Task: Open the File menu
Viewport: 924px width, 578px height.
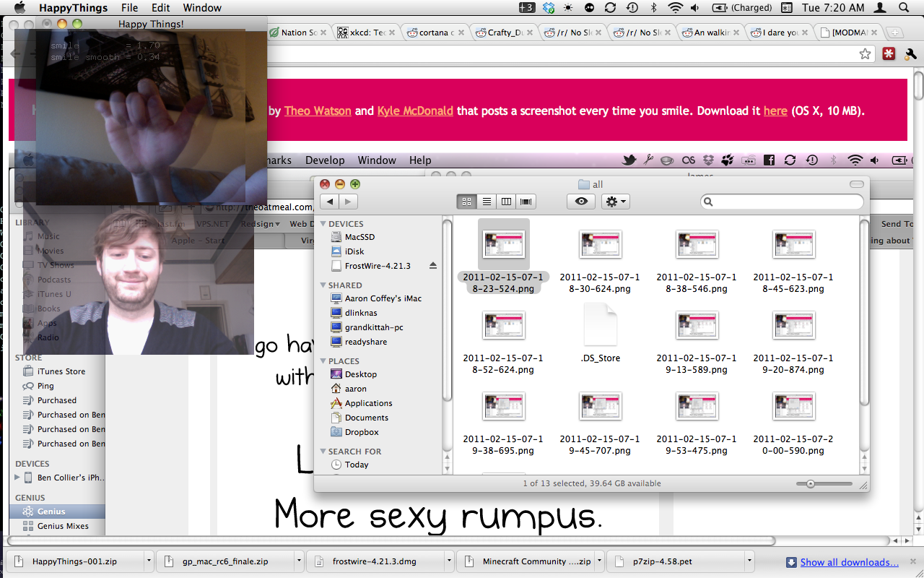Action: coord(129,8)
